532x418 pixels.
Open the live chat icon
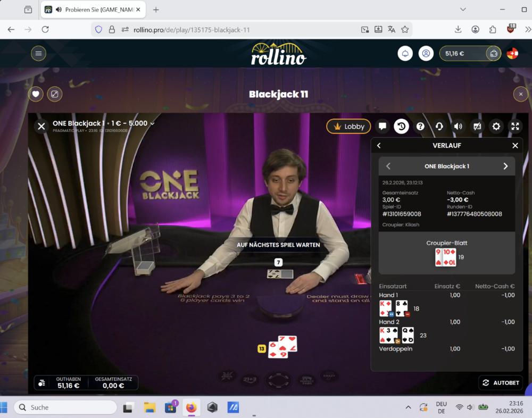382,126
